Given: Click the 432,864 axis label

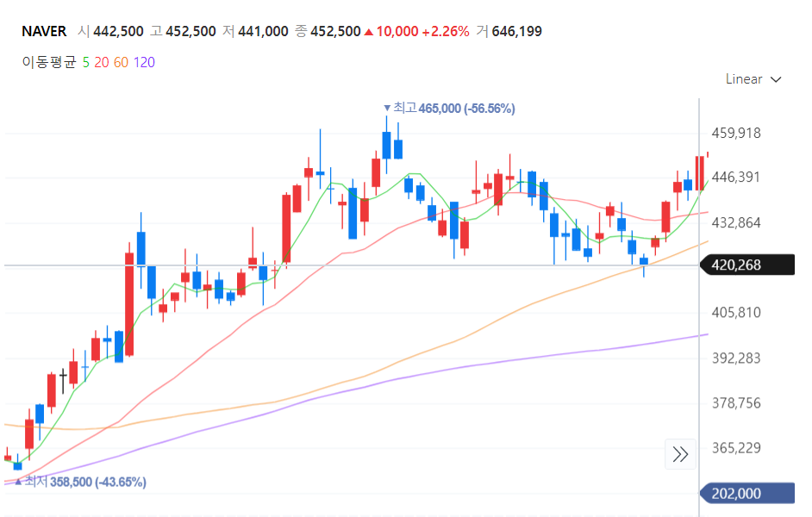Looking at the screenshot, I should 736,222.
